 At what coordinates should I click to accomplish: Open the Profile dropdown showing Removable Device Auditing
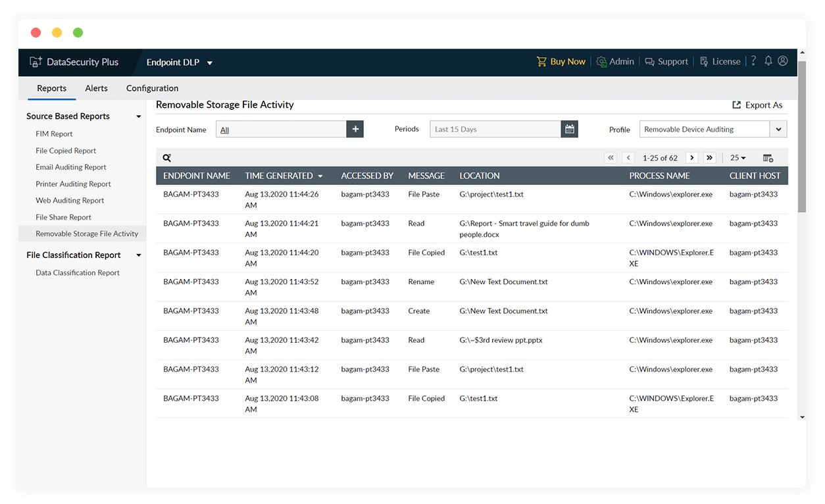(x=778, y=129)
